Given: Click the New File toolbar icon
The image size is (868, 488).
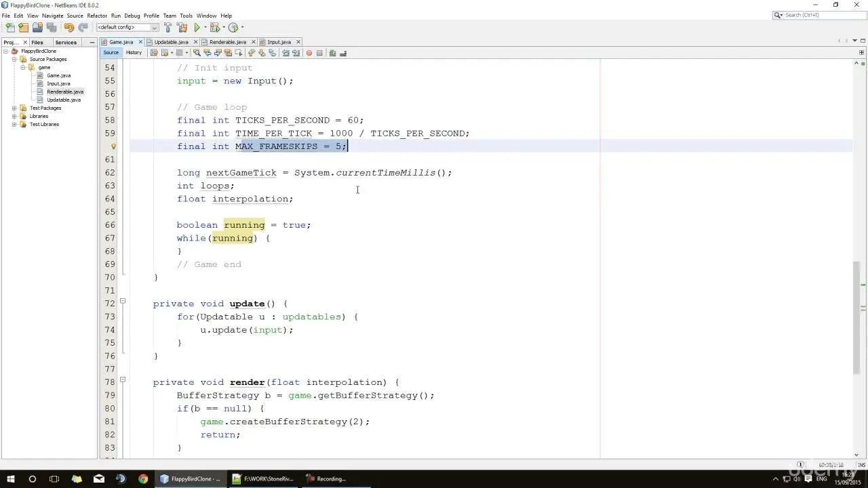Looking at the screenshot, I should pos(9,28).
